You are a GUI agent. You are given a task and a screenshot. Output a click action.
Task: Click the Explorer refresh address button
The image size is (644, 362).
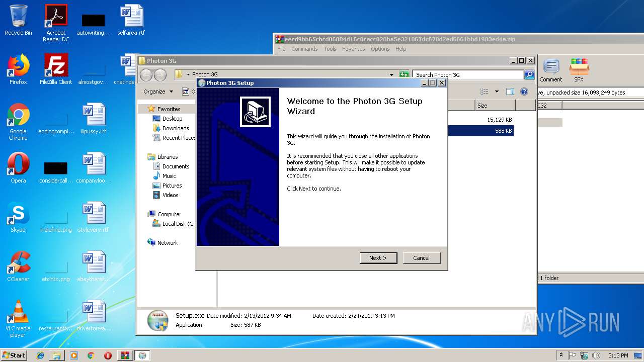point(404,75)
